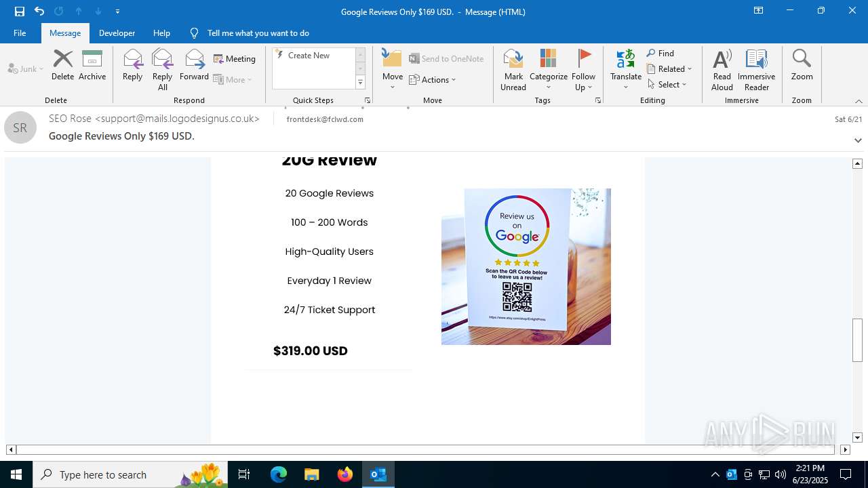Click the horizontal scroll left arrow

(11, 449)
